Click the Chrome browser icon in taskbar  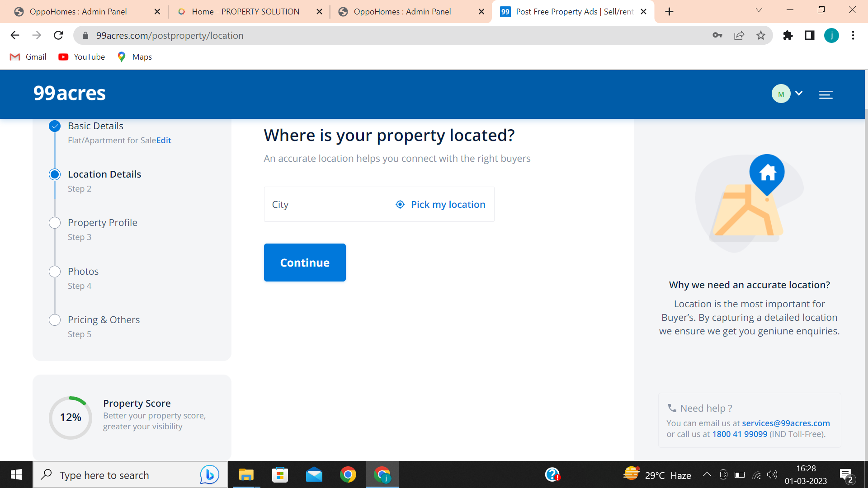click(347, 474)
